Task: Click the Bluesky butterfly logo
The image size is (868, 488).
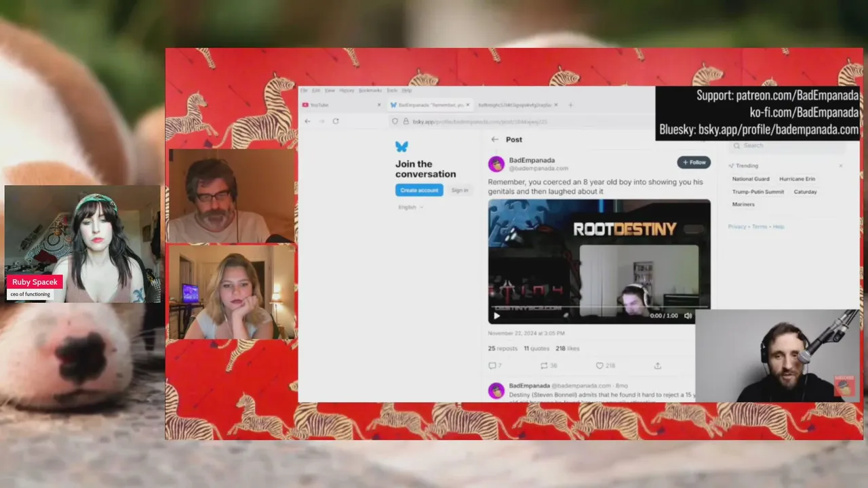Action: (x=401, y=146)
